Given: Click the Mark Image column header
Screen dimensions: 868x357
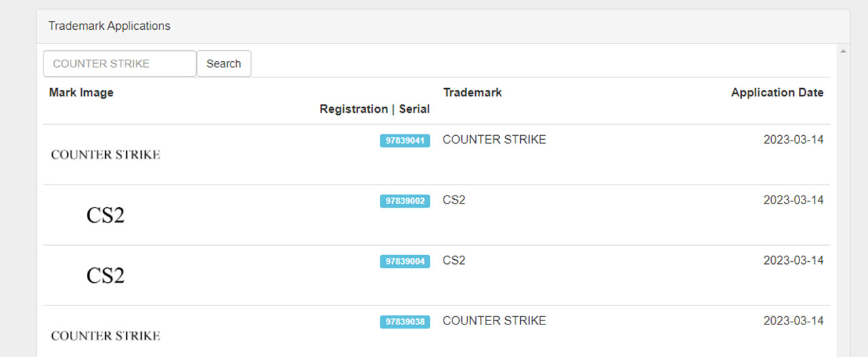Looking at the screenshot, I should click(x=81, y=93).
